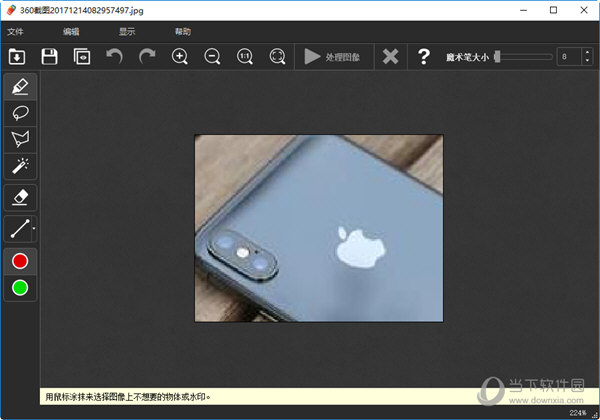600x420 pixels.
Task: Select the Magic wand tool
Action: pos(20,166)
